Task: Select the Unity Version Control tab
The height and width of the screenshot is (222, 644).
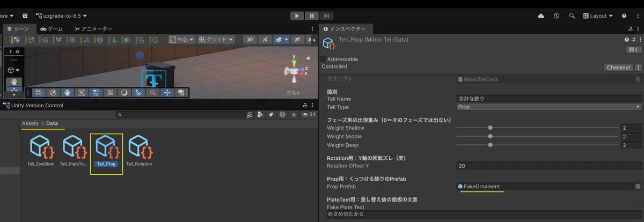Action: click(x=33, y=106)
